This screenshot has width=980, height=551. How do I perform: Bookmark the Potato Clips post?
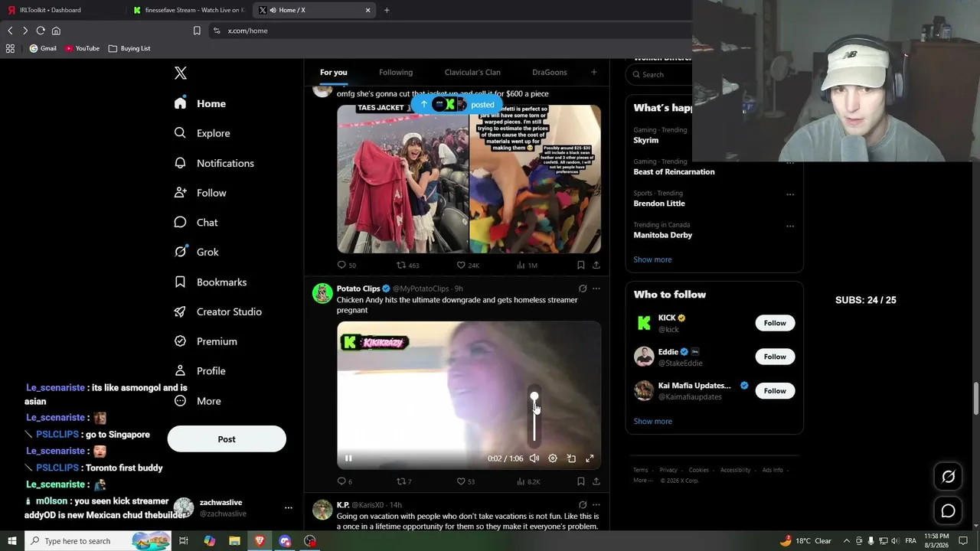coord(581,481)
